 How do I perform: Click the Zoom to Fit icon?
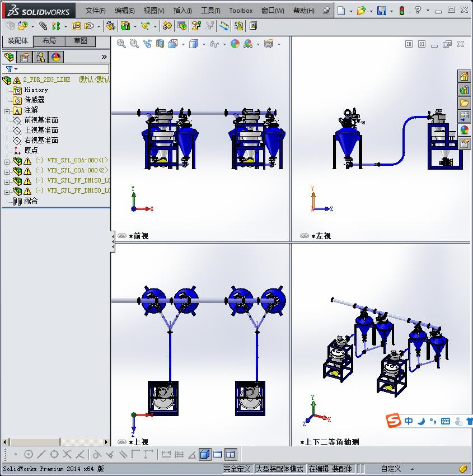point(121,44)
